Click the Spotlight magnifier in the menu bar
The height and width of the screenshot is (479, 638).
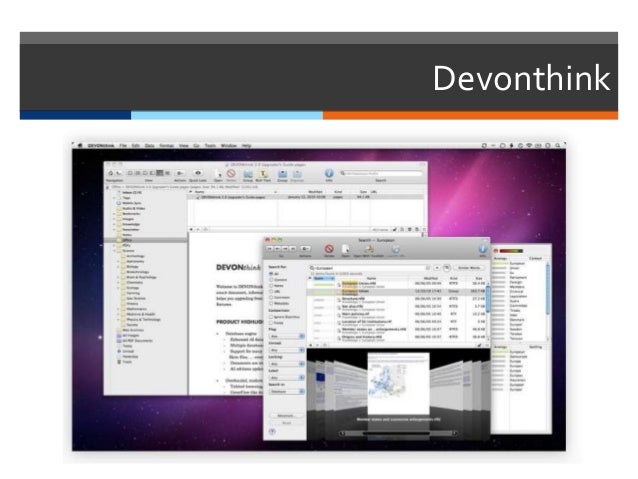pyautogui.click(x=558, y=145)
